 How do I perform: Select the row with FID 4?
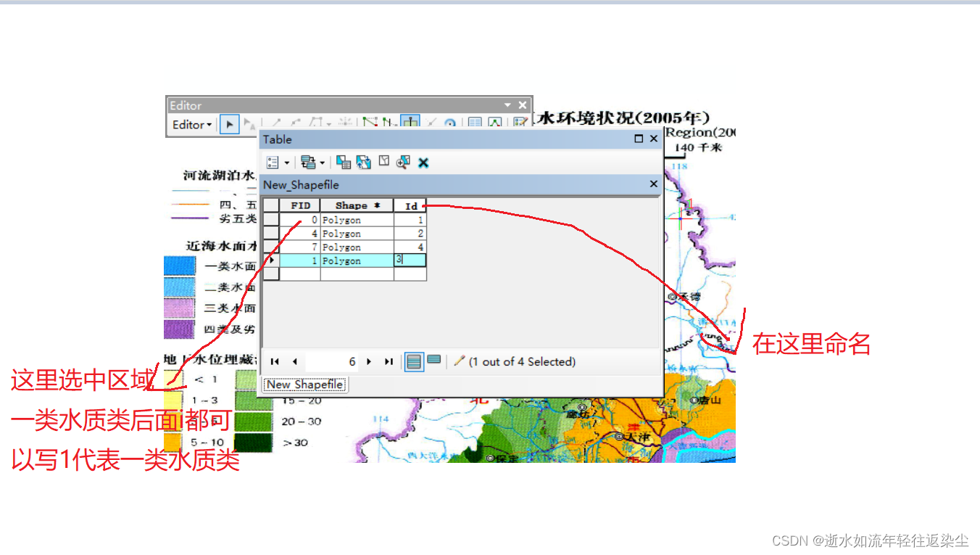tap(271, 234)
